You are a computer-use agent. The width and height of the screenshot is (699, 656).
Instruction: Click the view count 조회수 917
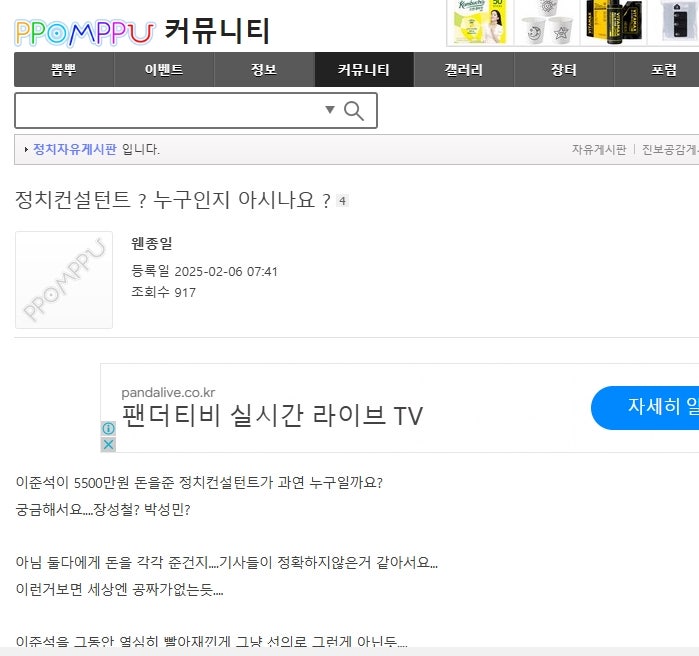tap(163, 292)
